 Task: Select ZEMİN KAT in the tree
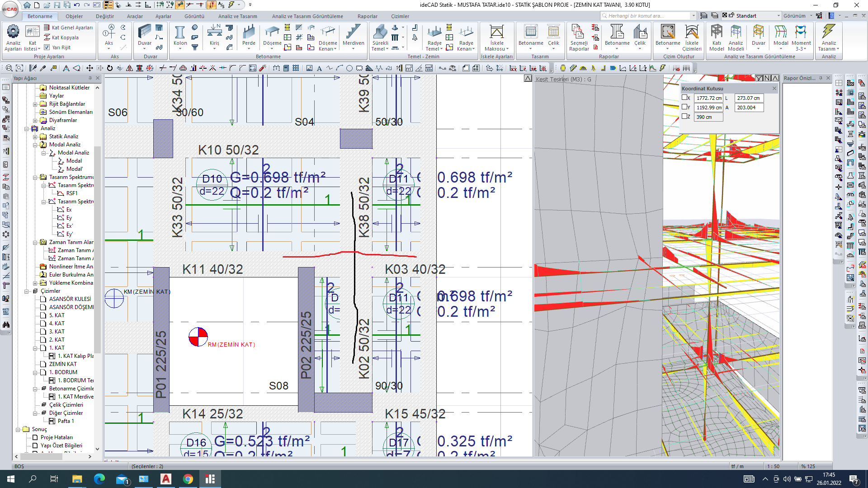coord(63,364)
